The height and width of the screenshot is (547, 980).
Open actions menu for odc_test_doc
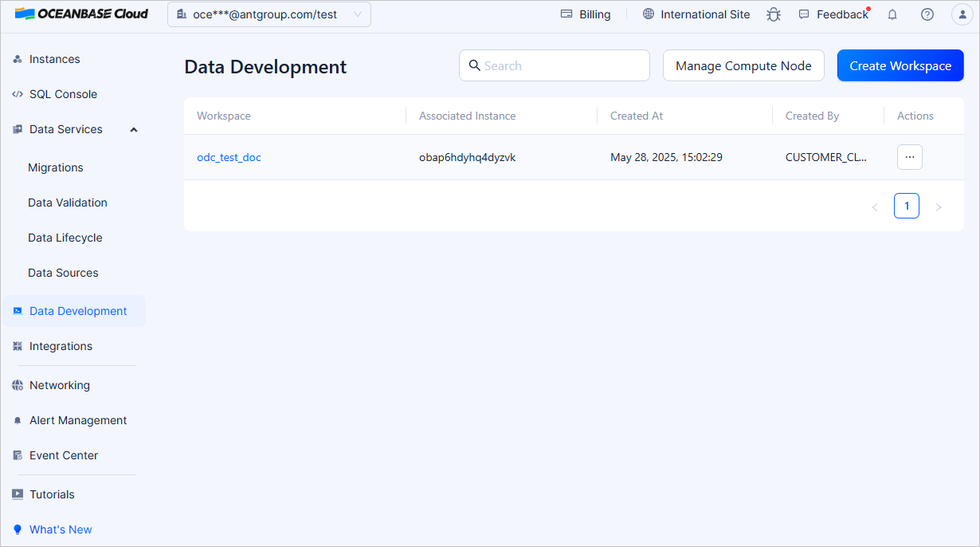909,157
